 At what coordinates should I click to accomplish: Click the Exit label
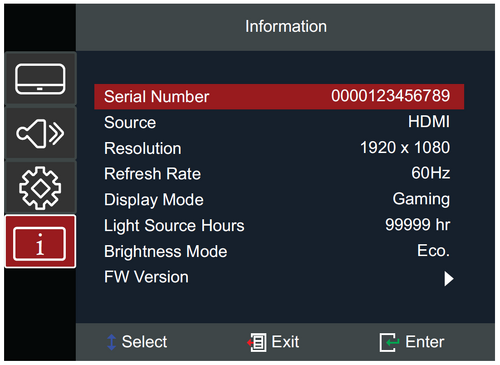click(x=285, y=342)
